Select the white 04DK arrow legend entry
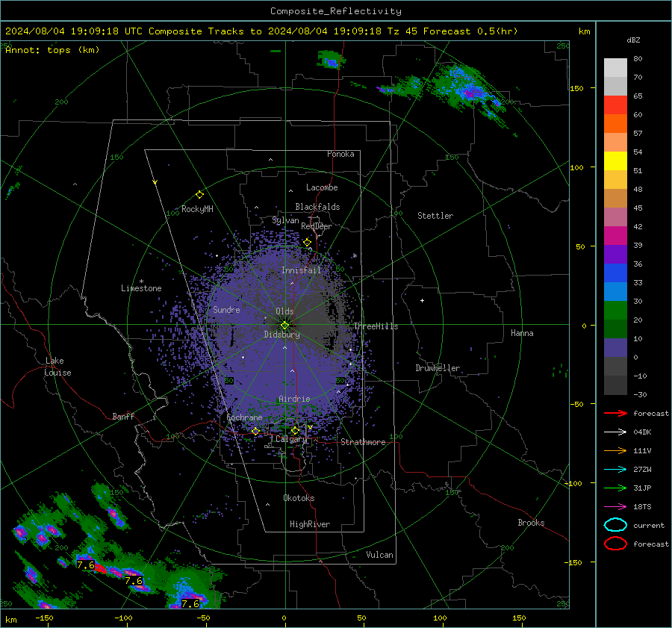The height and width of the screenshot is (628, 672). pyautogui.click(x=615, y=432)
